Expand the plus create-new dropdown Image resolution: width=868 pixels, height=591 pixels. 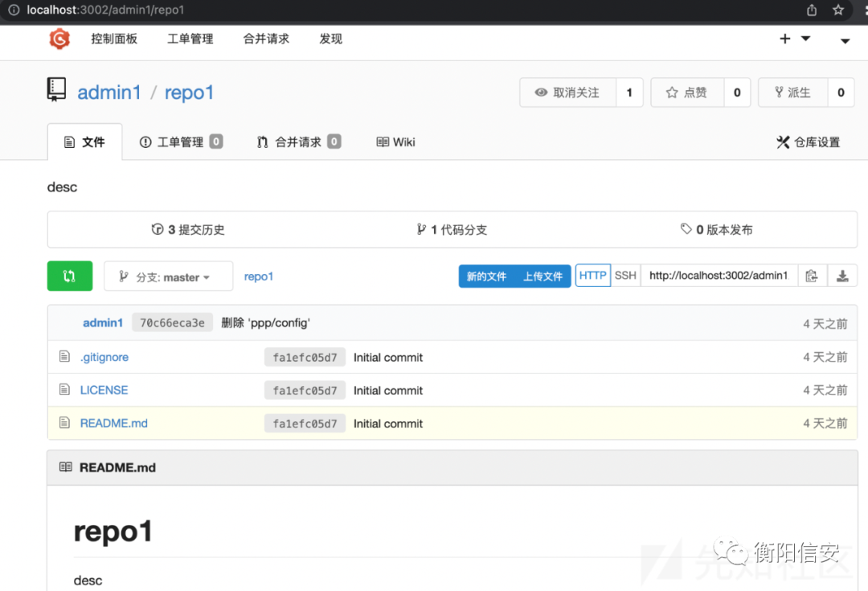(x=795, y=39)
